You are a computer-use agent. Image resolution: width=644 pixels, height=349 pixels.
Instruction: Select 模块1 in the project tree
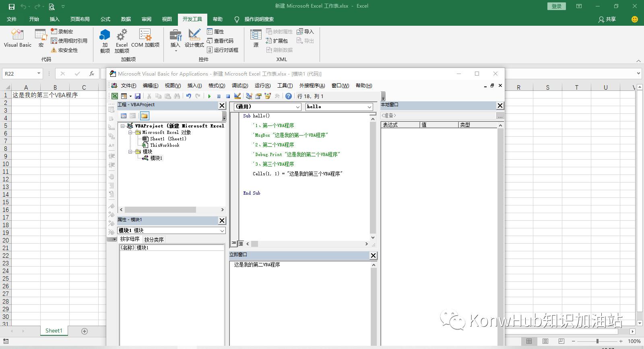pos(156,158)
